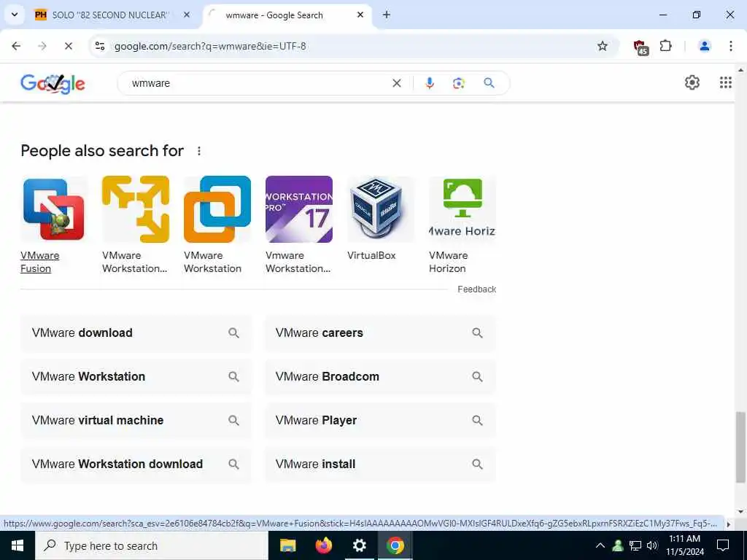
Task: Click the scrollbar down arrow
Action: click(740, 512)
